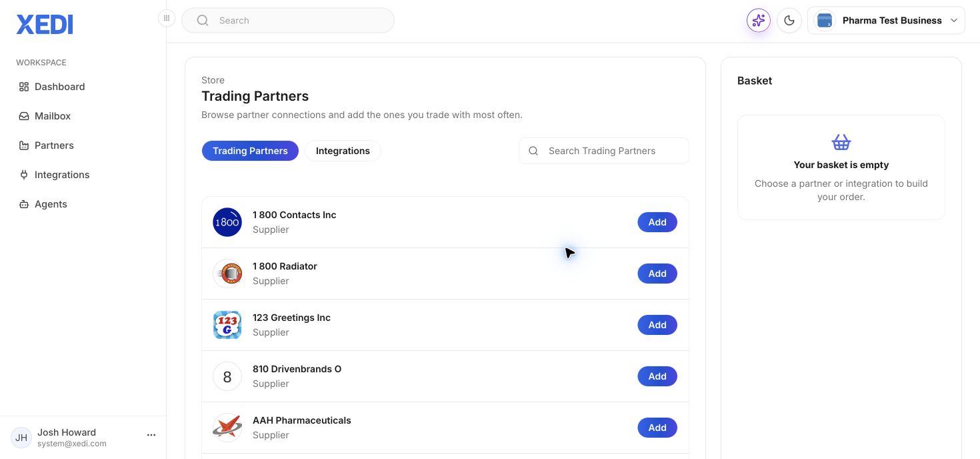The height and width of the screenshot is (459, 980).
Task: Click the Josh Howard user name
Action: click(67, 432)
